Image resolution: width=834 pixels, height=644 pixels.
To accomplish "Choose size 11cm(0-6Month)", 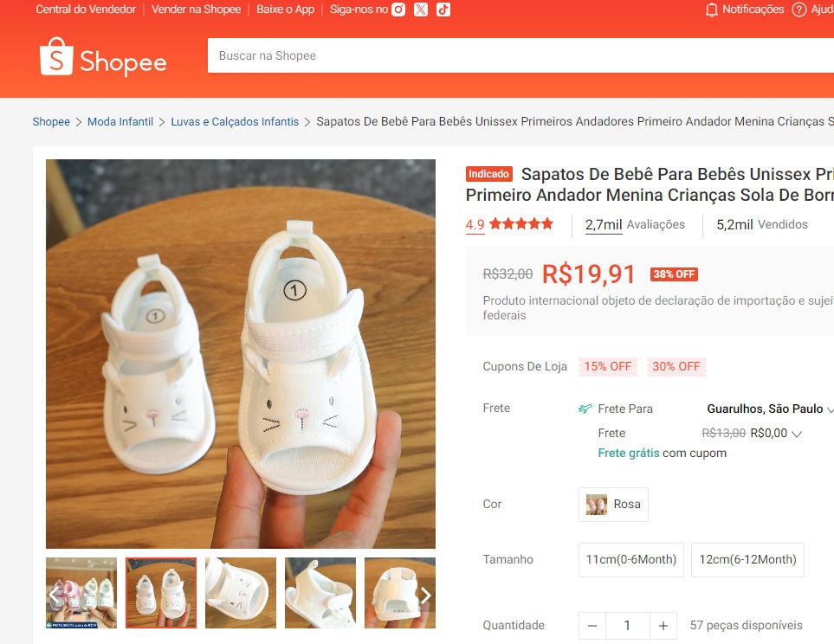I will click(631, 559).
